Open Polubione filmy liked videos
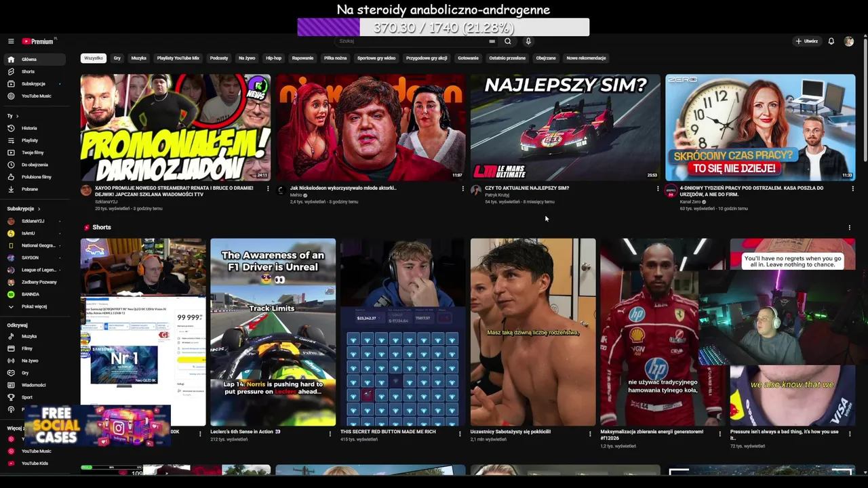Screen dimensions: 868x488 tap(36, 177)
